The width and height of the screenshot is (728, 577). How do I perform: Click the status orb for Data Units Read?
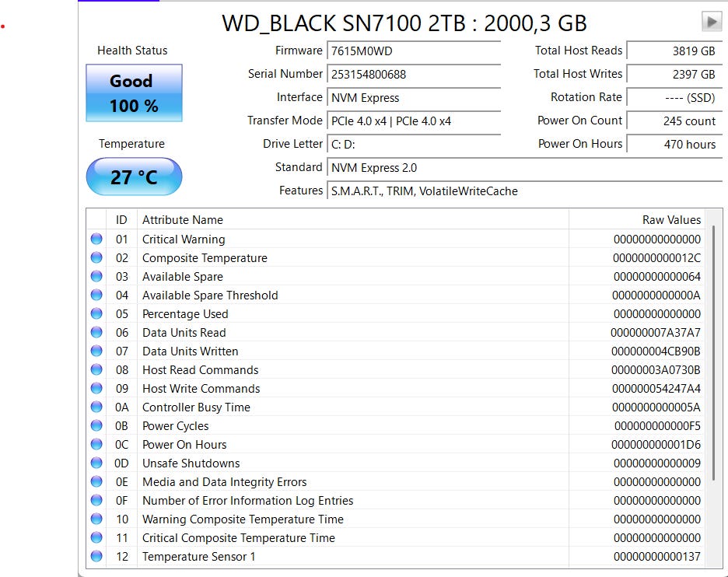pos(96,332)
